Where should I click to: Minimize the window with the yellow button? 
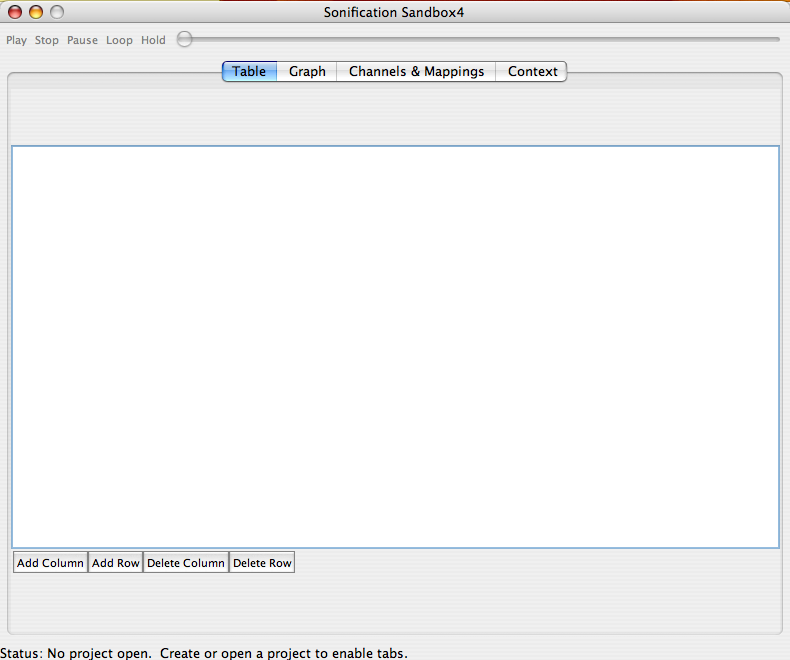(36, 12)
